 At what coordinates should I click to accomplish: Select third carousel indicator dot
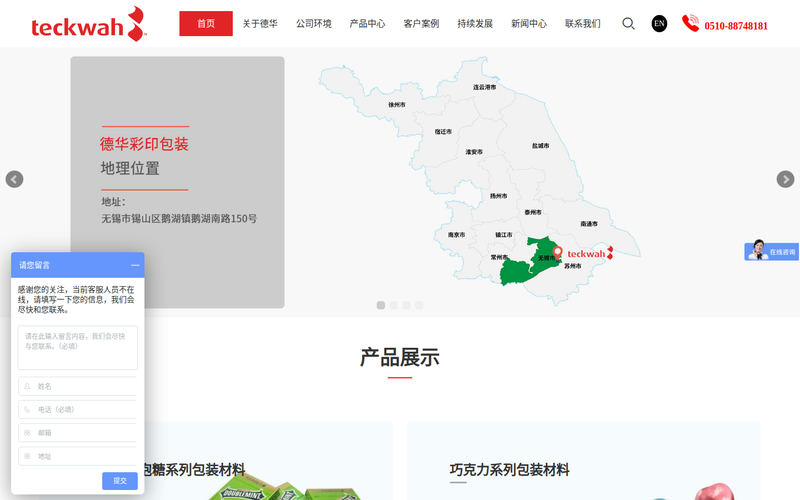pos(406,305)
